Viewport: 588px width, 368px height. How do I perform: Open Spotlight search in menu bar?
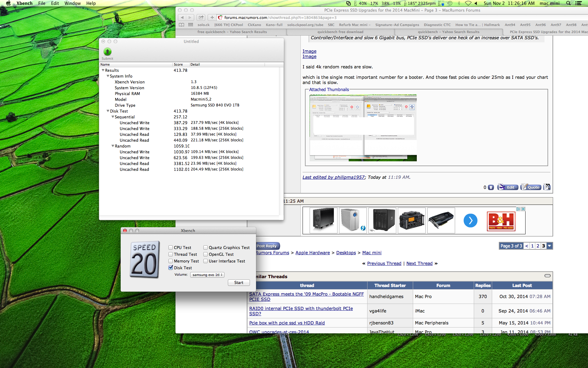click(568, 3)
